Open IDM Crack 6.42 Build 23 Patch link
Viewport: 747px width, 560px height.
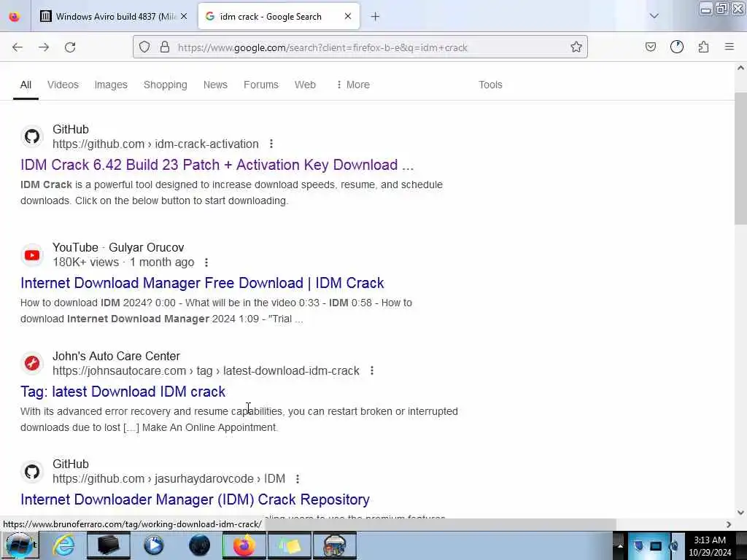tap(217, 165)
